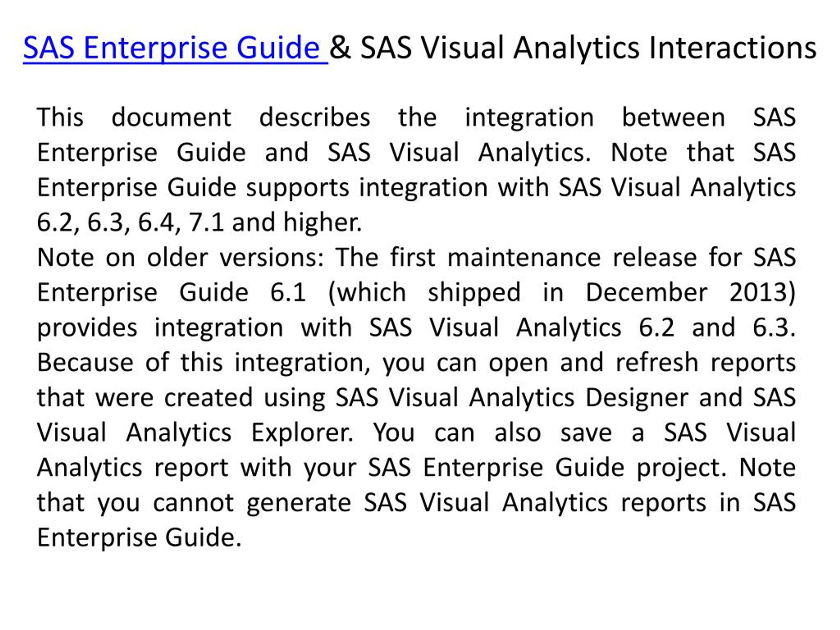
Task: Open the SAS Enterprise Guide hyperlink in title
Action: [x=176, y=48]
